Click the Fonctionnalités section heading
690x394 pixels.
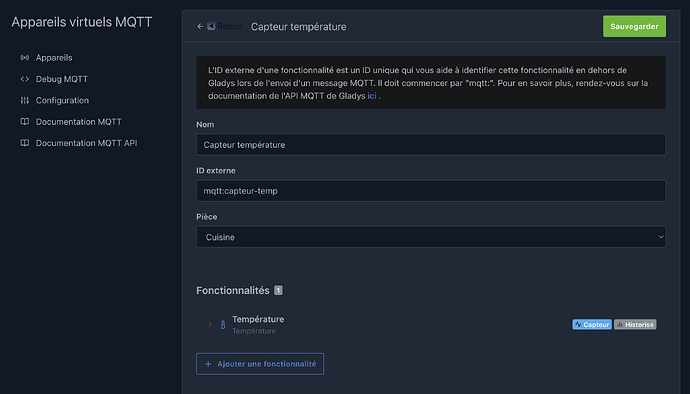pos(233,291)
